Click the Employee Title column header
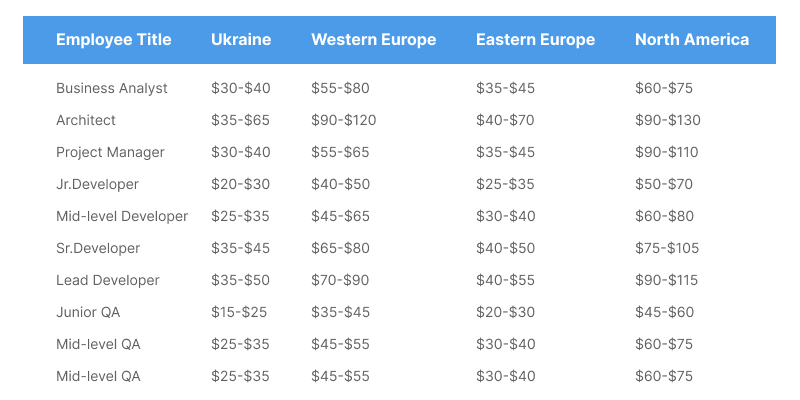Screen dimensions: 800x400 (113, 40)
